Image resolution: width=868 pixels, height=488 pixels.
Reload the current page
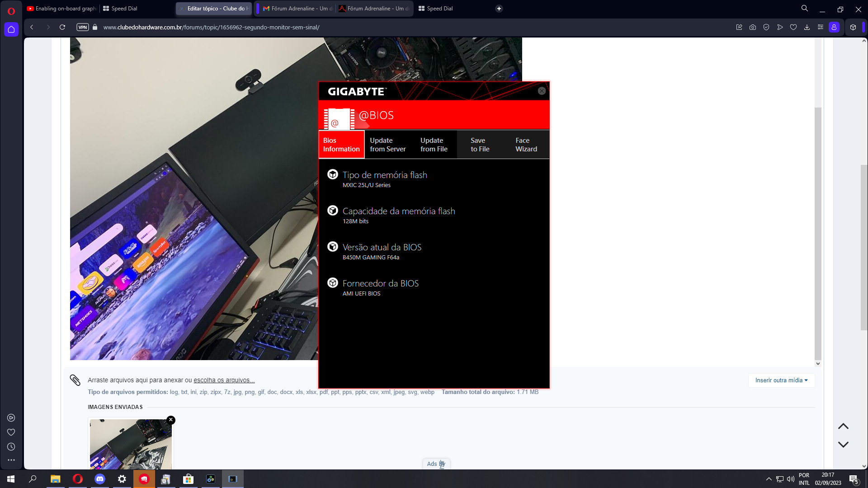pos(62,27)
